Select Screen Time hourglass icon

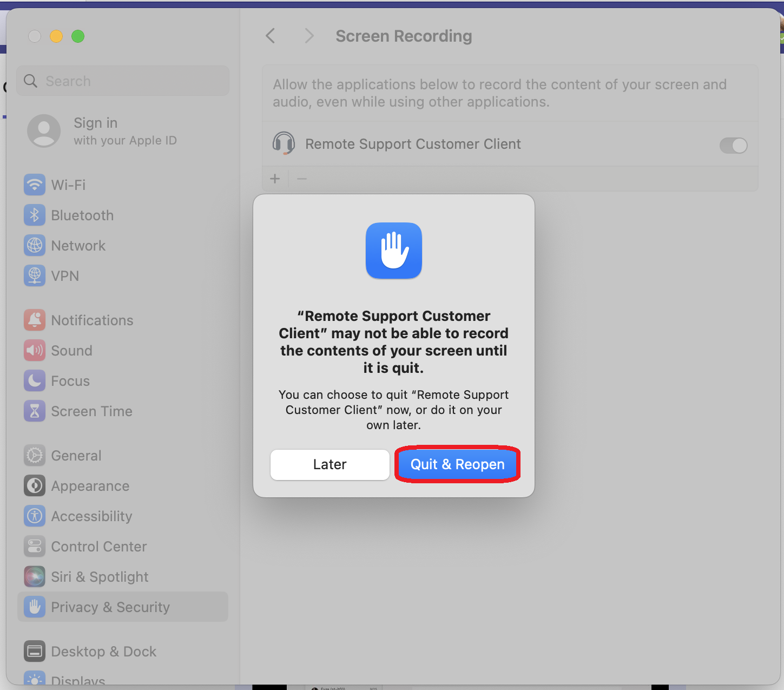point(35,411)
